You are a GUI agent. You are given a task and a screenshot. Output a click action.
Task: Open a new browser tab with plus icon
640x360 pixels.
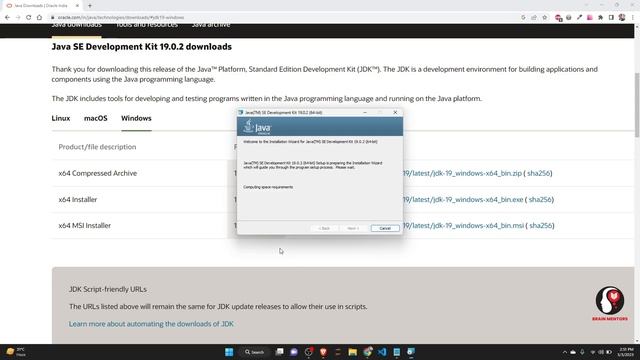point(90,6)
